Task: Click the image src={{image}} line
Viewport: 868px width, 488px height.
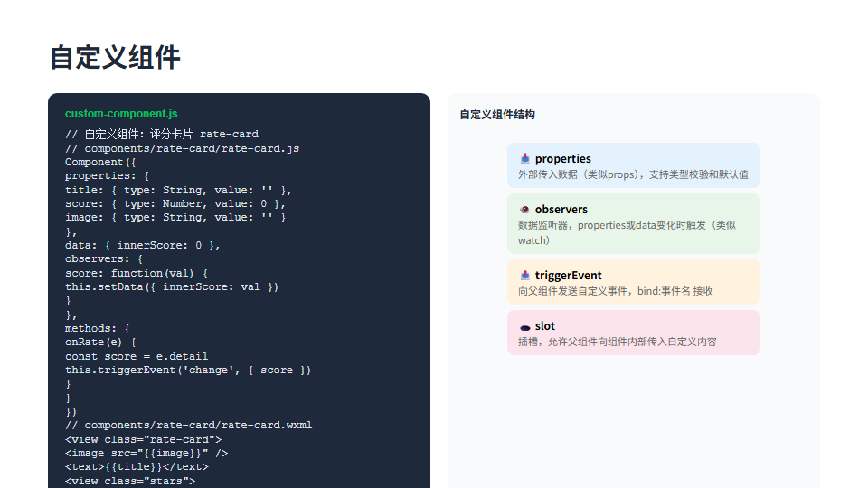Action: pyautogui.click(x=146, y=453)
